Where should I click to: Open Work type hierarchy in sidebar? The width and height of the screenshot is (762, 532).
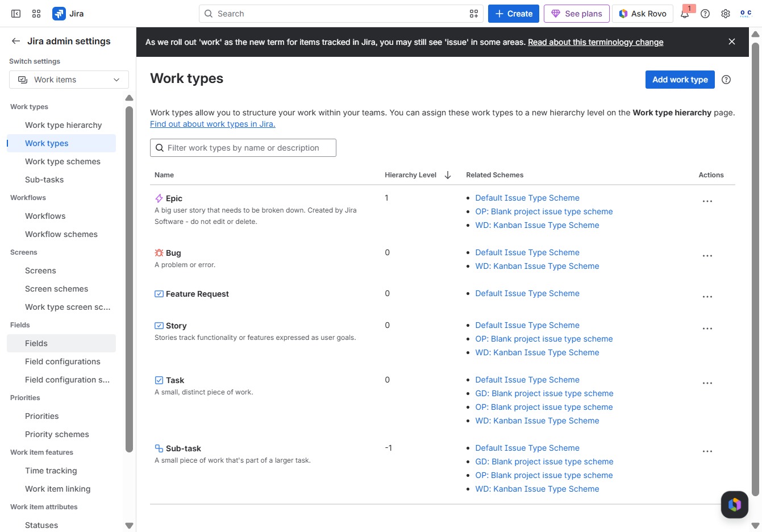pyautogui.click(x=63, y=125)
